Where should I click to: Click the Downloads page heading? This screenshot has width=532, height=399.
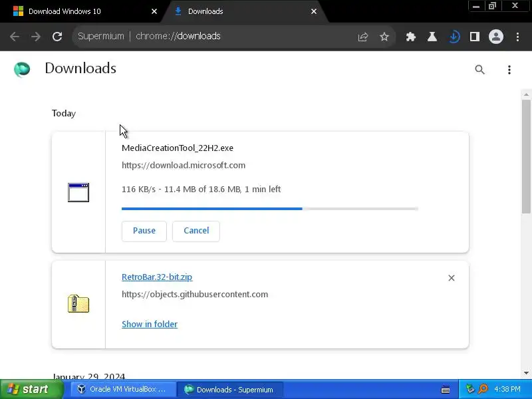click(x=80, y=68)
